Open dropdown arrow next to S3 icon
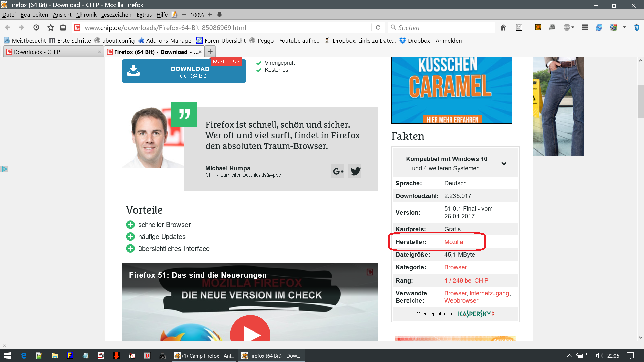 click(x=625, y=28)
